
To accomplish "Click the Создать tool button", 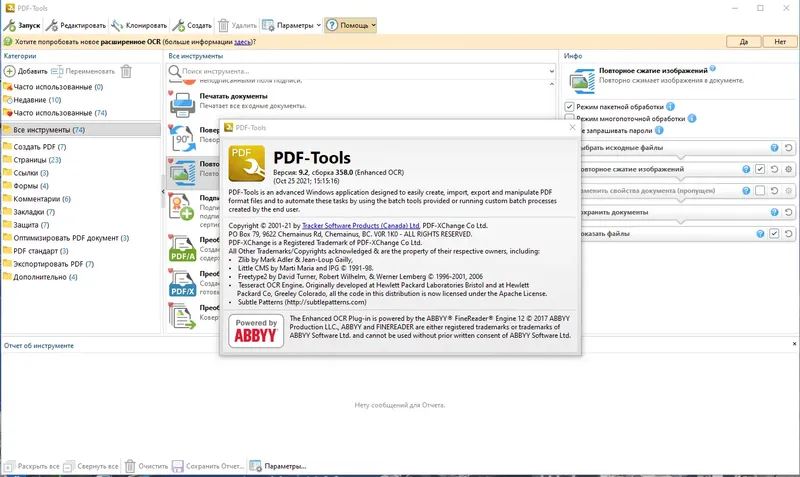I will tap(192, 25).
